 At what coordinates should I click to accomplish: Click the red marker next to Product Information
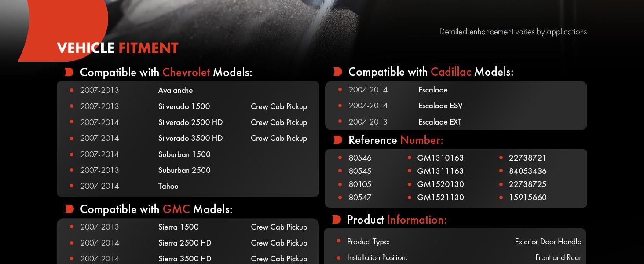pyautogui.click(x=337, y=219)
